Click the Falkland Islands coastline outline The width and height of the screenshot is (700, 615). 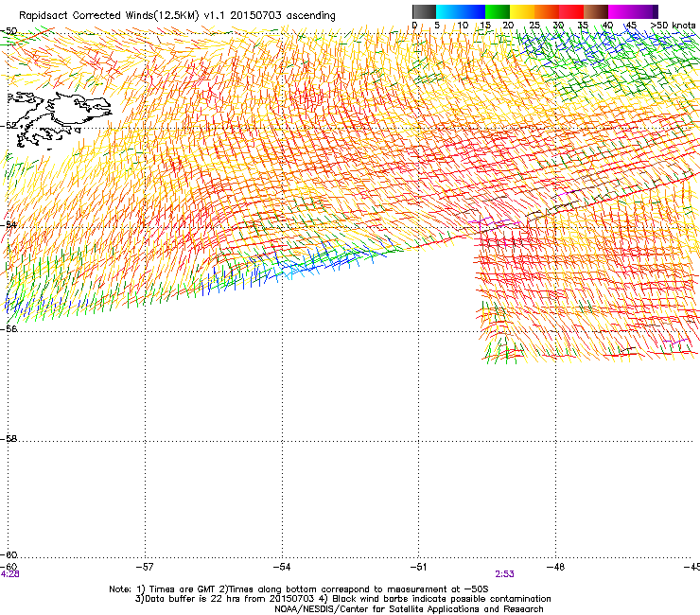[60, 120]
